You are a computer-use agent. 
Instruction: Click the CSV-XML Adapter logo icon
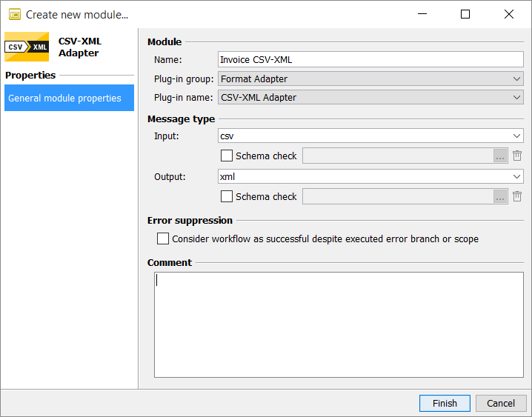click(x=27, y=47)
